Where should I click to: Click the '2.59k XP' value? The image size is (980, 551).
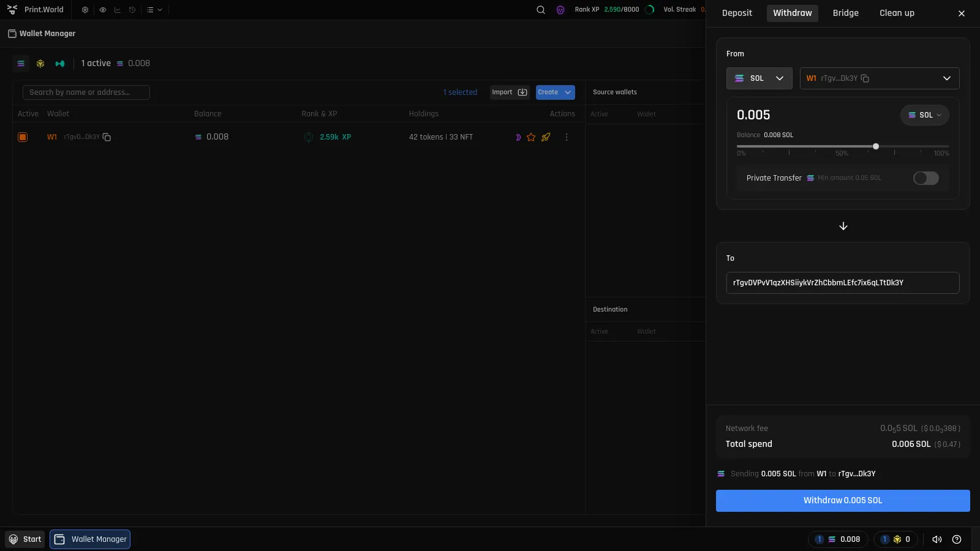tap(336, 137)
